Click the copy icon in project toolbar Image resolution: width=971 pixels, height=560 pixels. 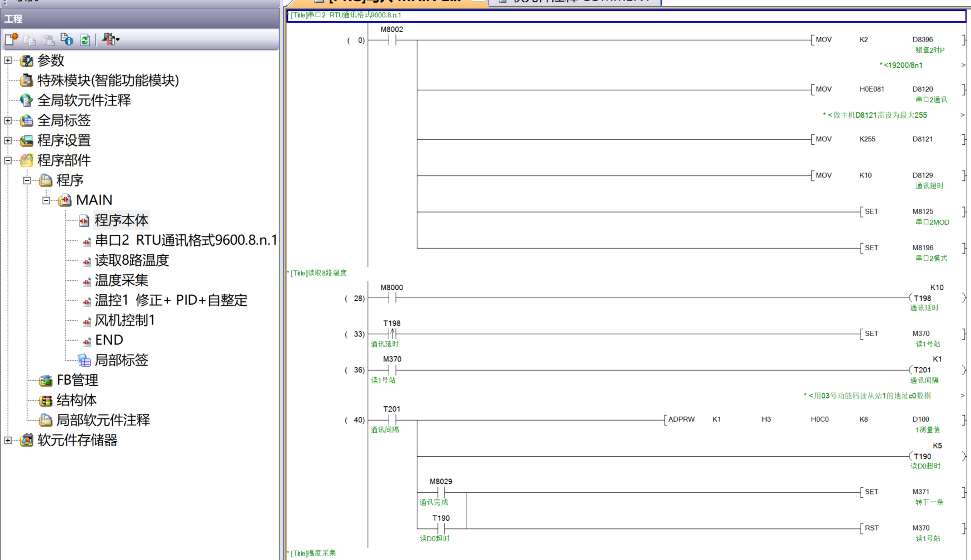pyautogui.click(x=29, y=39)
